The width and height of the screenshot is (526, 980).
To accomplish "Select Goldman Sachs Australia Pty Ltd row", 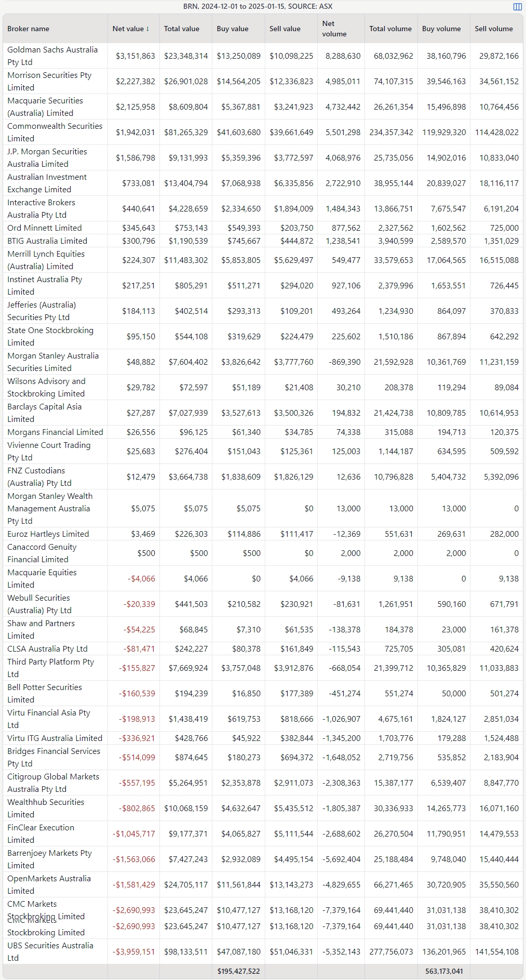I will coord(263,56).
